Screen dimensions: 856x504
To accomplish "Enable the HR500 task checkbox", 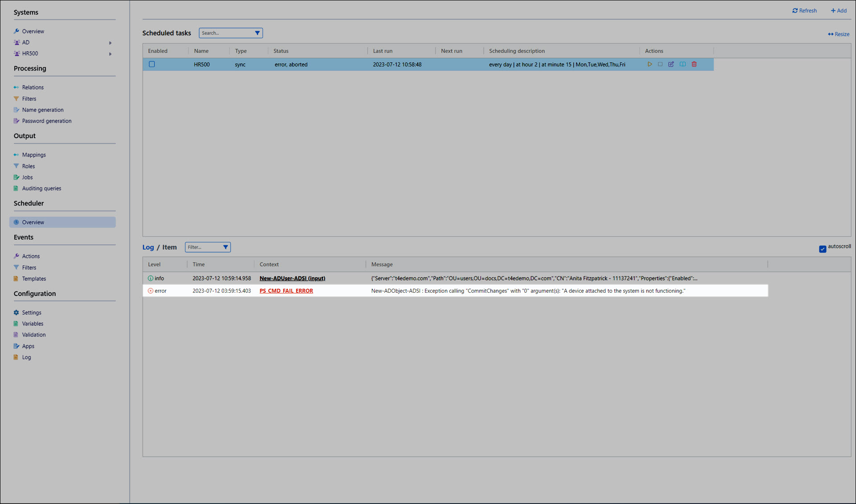I will click(152, 64).
